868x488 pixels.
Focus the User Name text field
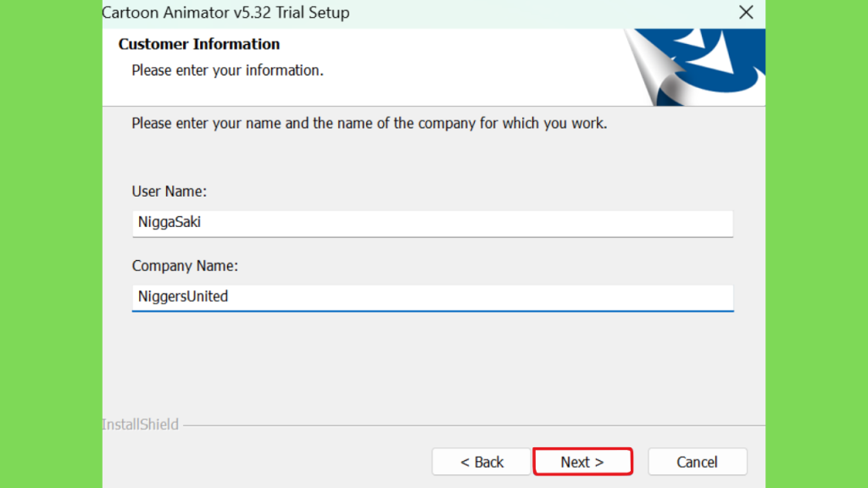[x=432, y=224]
